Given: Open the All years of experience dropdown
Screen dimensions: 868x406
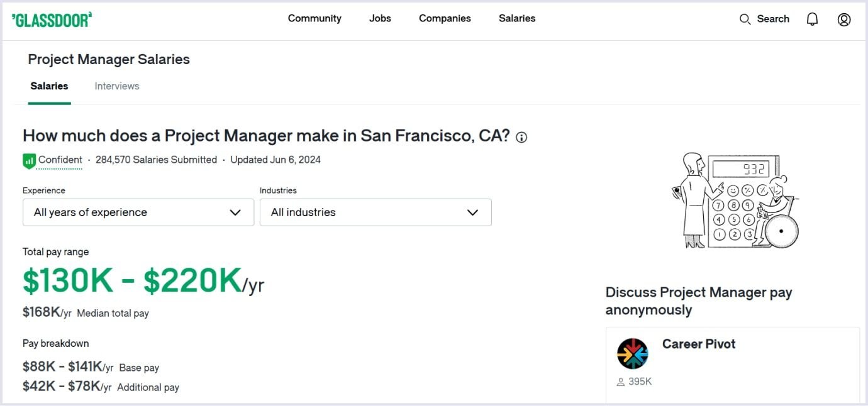Looking at the screenshot, I should pos(138,212).
